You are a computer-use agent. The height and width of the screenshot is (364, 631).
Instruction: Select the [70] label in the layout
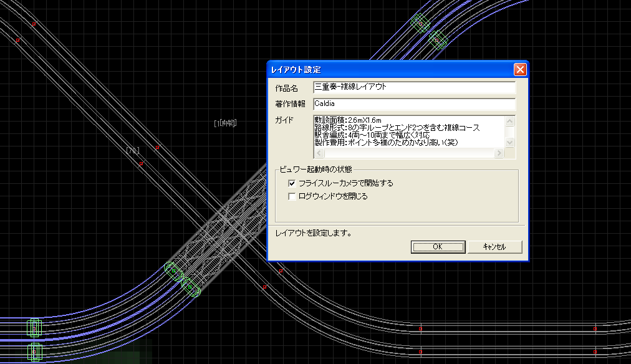pyautogui.click(x=132, y=150)
